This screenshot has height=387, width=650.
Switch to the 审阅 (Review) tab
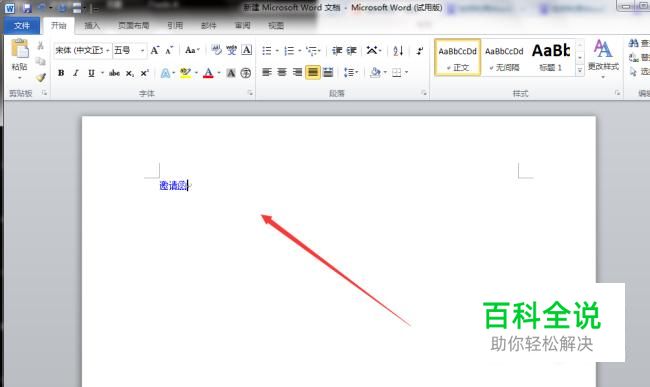coord(243,26)
